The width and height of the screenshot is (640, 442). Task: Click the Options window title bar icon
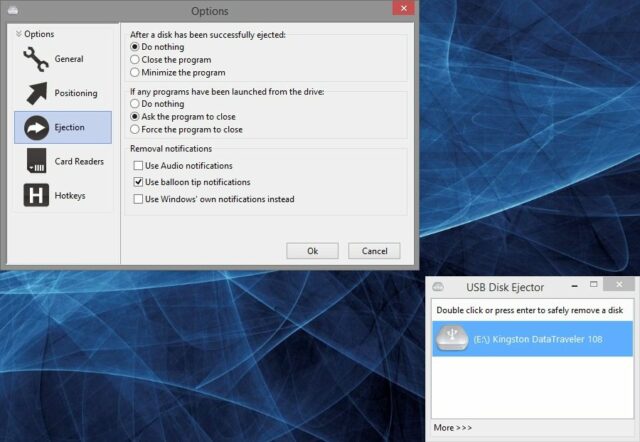tap(10, 11)
